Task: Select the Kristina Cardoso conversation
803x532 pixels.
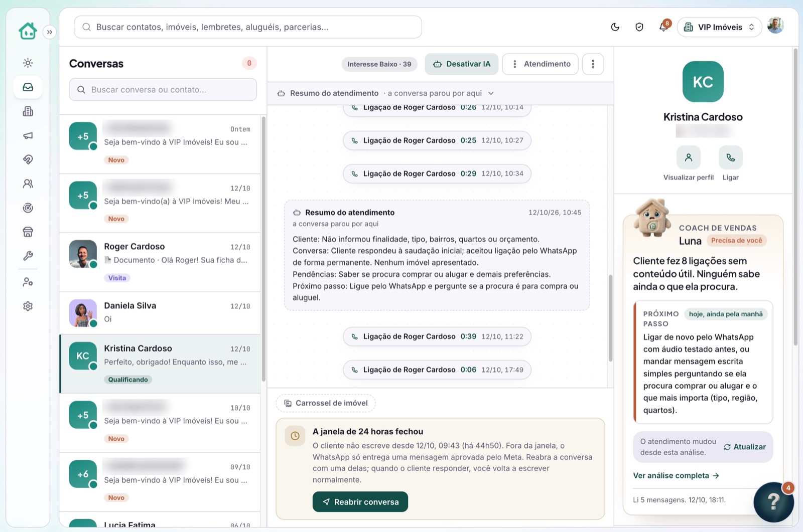Action: pos(160,364)
